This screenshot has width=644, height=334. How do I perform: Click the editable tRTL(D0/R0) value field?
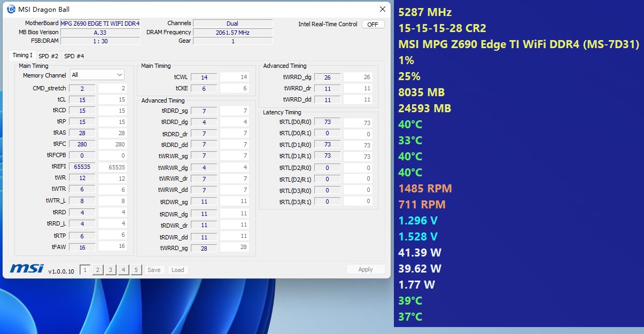point(358,122)
